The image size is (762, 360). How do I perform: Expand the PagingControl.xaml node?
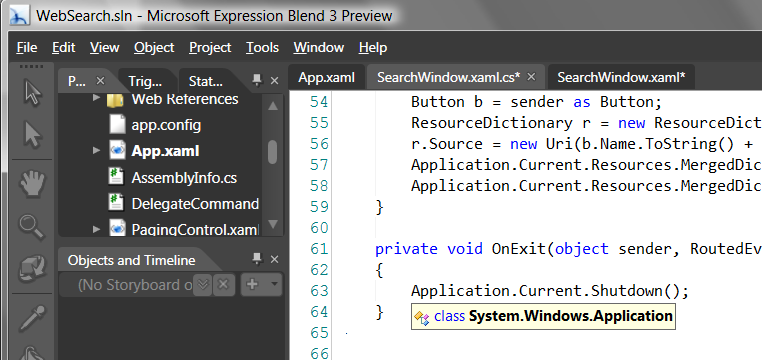[96, 228]
